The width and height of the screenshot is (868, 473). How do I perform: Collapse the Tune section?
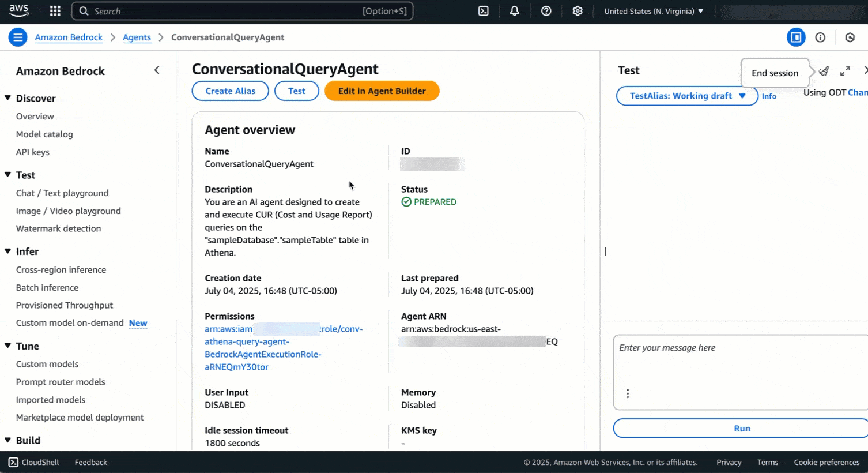[8, 346]
